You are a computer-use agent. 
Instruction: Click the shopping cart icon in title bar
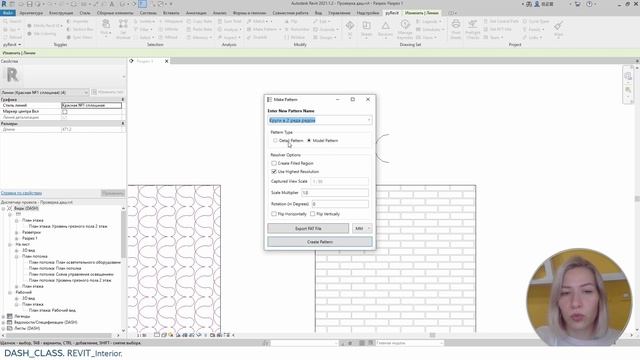pyautogui.click(x=578, y=4)
